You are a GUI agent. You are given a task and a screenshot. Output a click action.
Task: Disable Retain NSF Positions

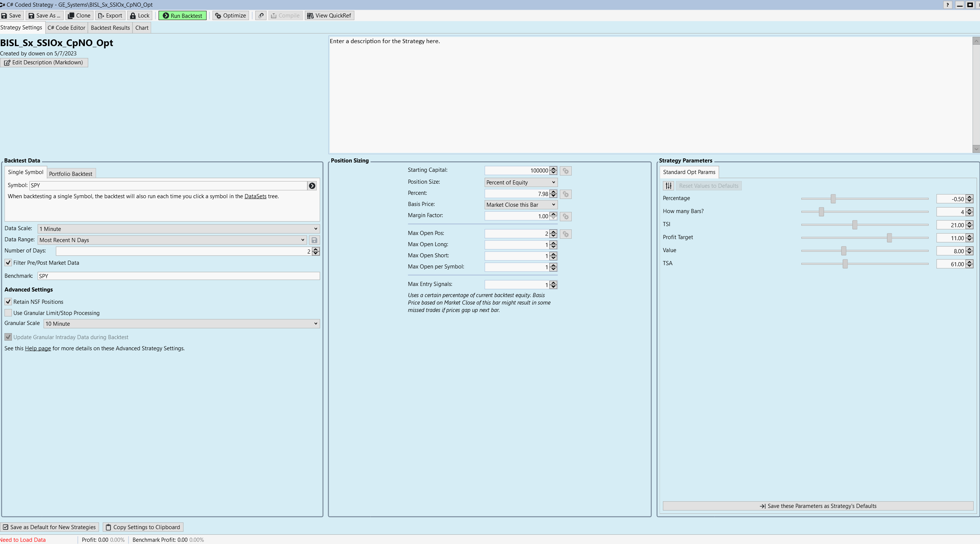coord(8,302)
